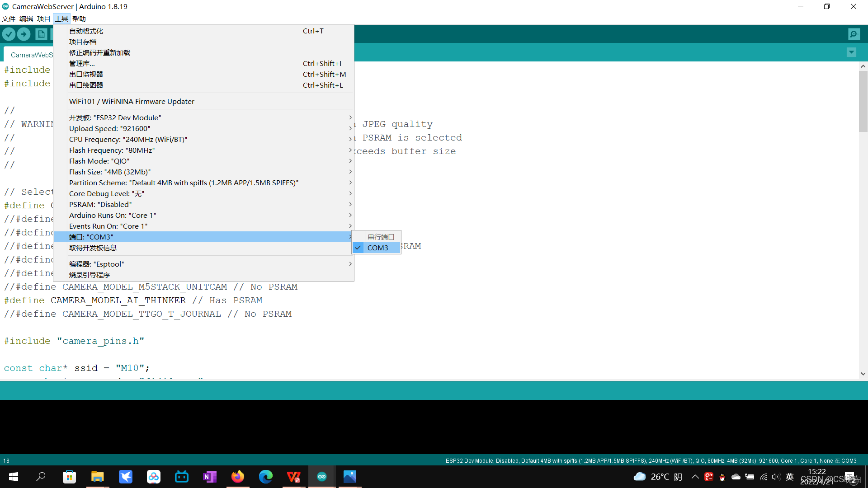This screenshot has height=488, width=868.
Task: Select 修正编码并重新加载 entry
Action: (203, 52)
